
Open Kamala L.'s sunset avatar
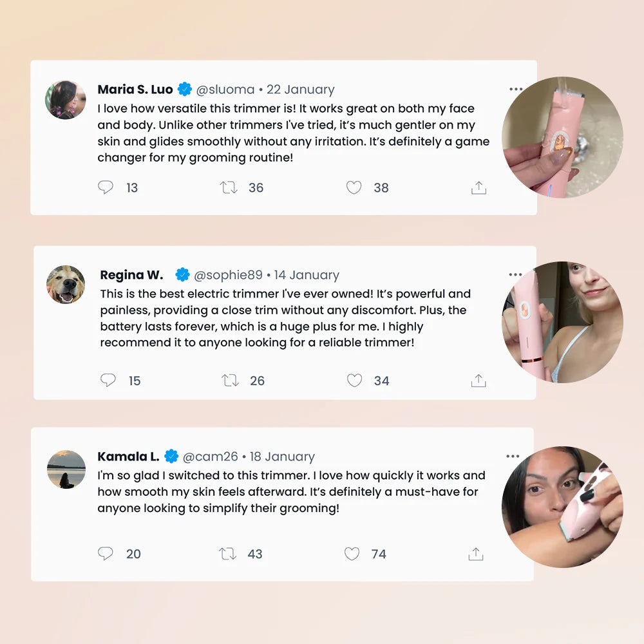pos(66,469)
